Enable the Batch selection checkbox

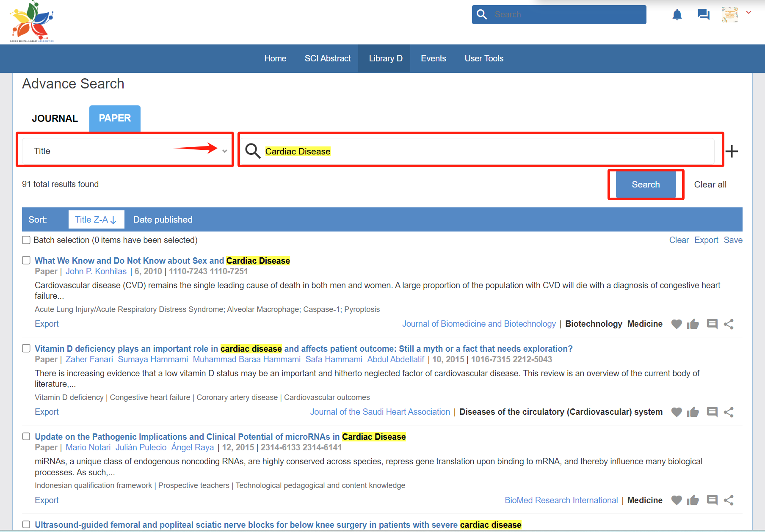click(26, 240)
